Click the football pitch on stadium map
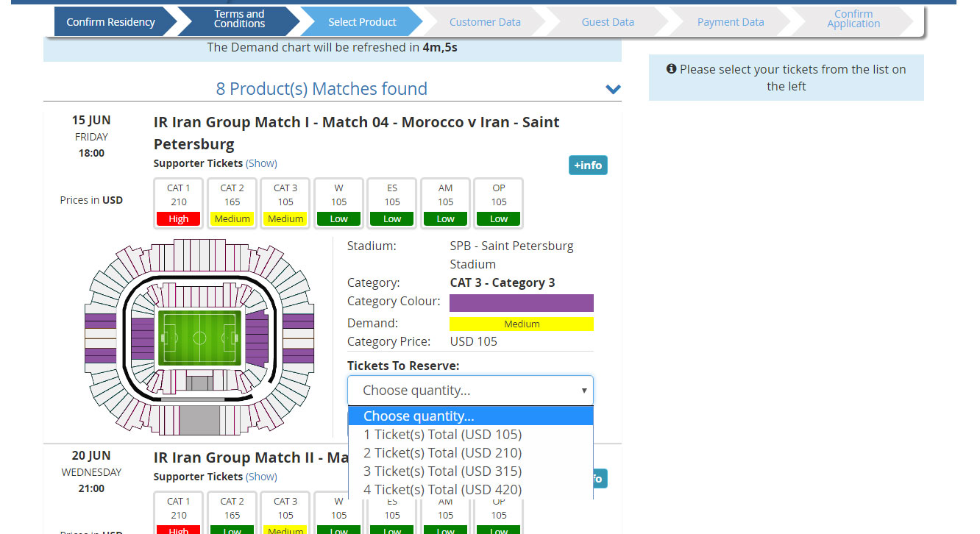Screen dimensions: 980x534 199,338
